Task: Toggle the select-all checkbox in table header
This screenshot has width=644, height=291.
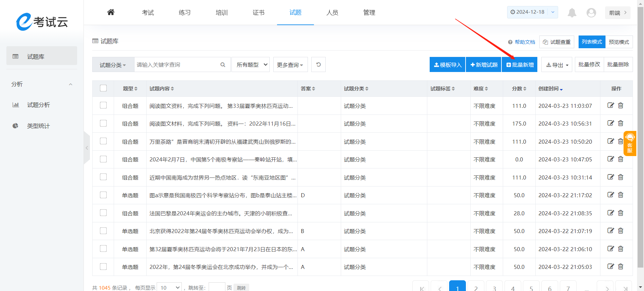Action: click(x=103, y=88)
